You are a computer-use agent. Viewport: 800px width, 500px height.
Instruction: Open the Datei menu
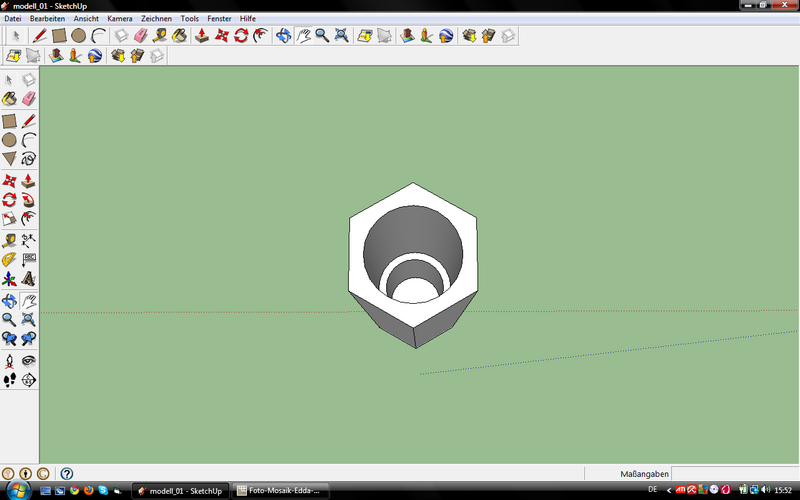coord(14,19)
